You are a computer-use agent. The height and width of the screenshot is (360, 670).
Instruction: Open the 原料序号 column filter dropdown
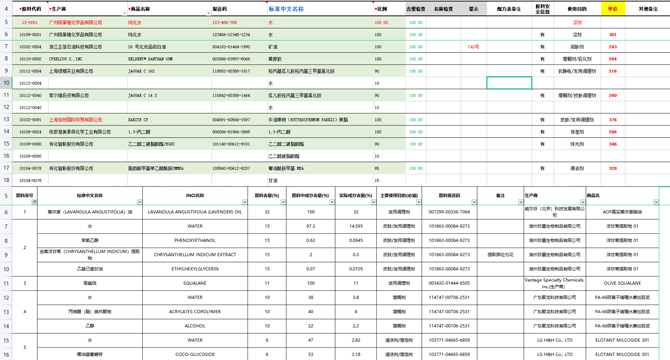[35, 202]
